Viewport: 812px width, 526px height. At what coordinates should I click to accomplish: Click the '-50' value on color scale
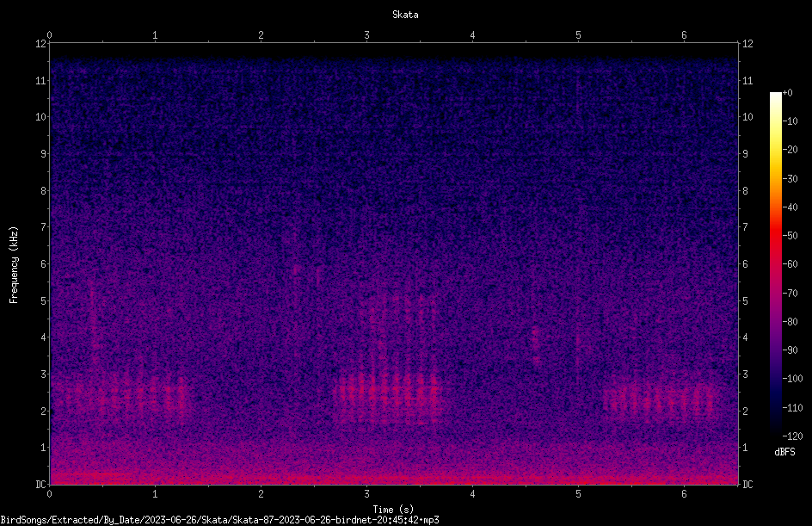click(x=790, y=235)
